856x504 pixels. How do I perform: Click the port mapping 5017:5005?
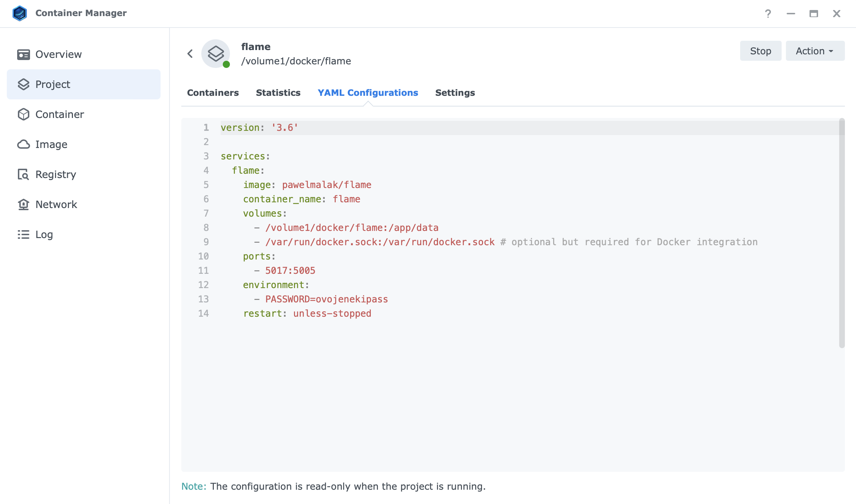tap(290, 271)
